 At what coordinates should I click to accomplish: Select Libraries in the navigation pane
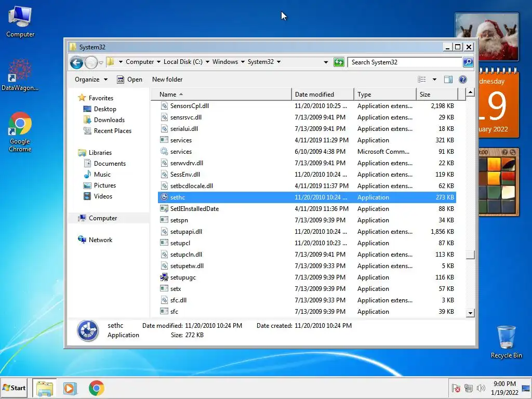coord(100,153)
